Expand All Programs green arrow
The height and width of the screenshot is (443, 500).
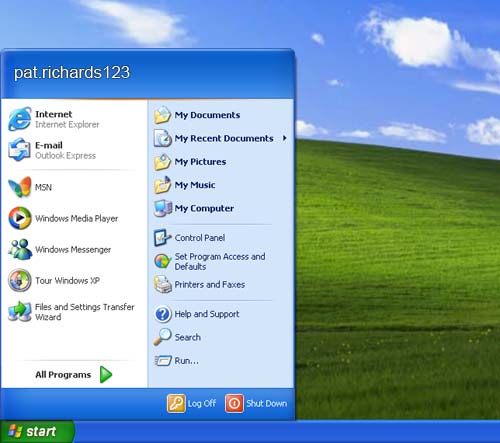pyautogui.click(x=106, y=374)
